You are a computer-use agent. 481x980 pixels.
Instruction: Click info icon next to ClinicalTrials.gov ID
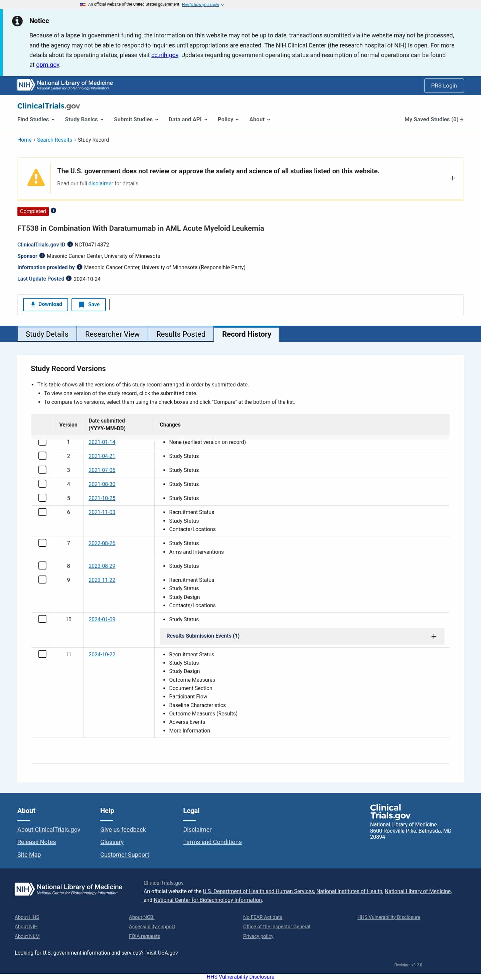coord(70,244)
